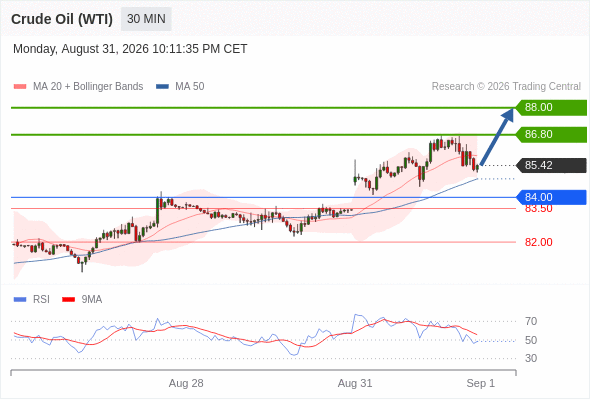This screenshot has height=400, width=590.
Task: Select the Aug 31 date axis label
Action: coord(355,383)
